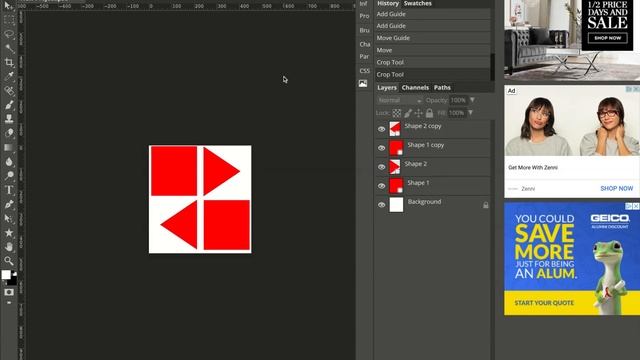
Task: Switch to the Layers tab
Action: click(x=387, y=87)
